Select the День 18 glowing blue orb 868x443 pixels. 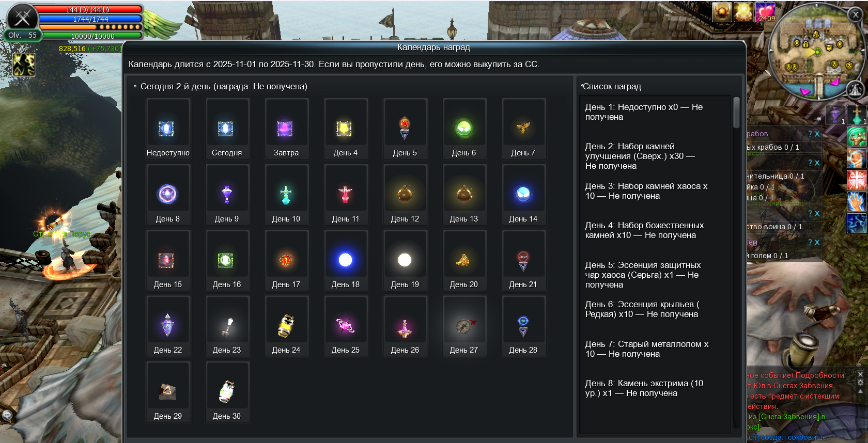point(345,260)
